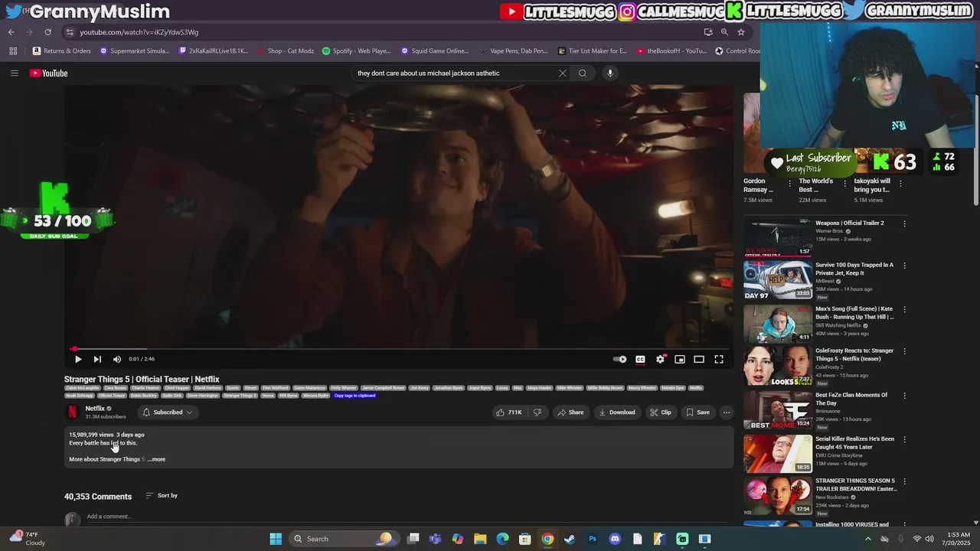The image size is (980, 551).
Task: Save video to playlist
Action: [698, 412]
